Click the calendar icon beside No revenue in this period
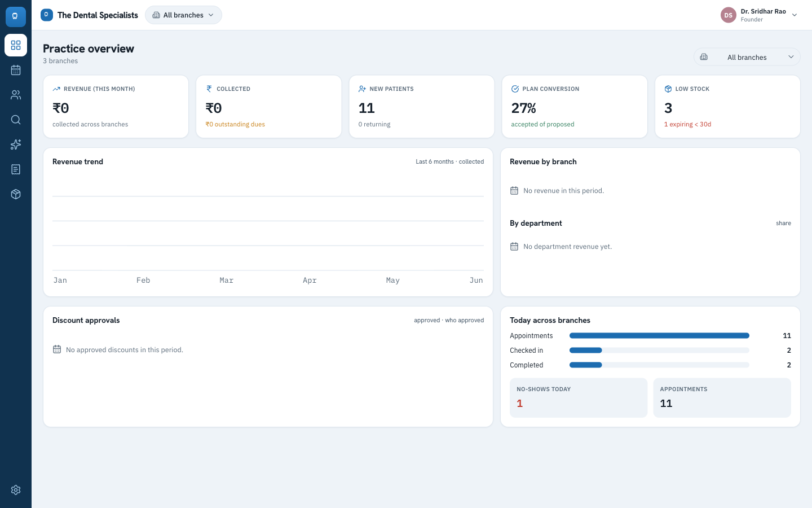The height and width of the screenshot is (508, 812). tap(514, 191)
